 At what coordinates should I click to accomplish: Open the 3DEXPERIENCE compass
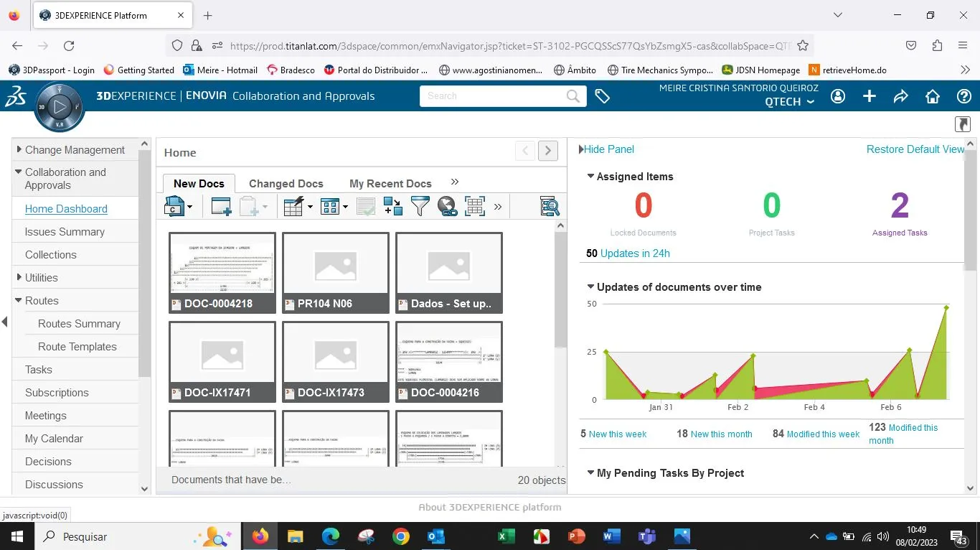click(59, 107)
